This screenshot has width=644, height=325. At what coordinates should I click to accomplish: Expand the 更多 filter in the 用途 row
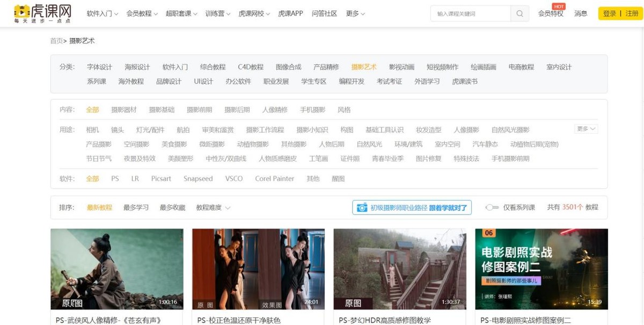point(587,129)
